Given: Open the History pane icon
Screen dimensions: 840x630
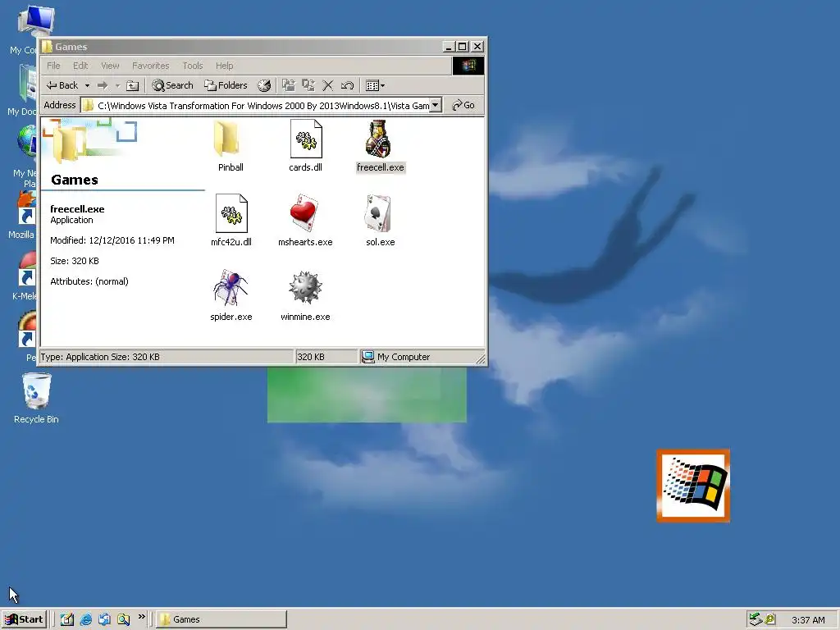Looking at the screenshot, I should coord(264,85).
